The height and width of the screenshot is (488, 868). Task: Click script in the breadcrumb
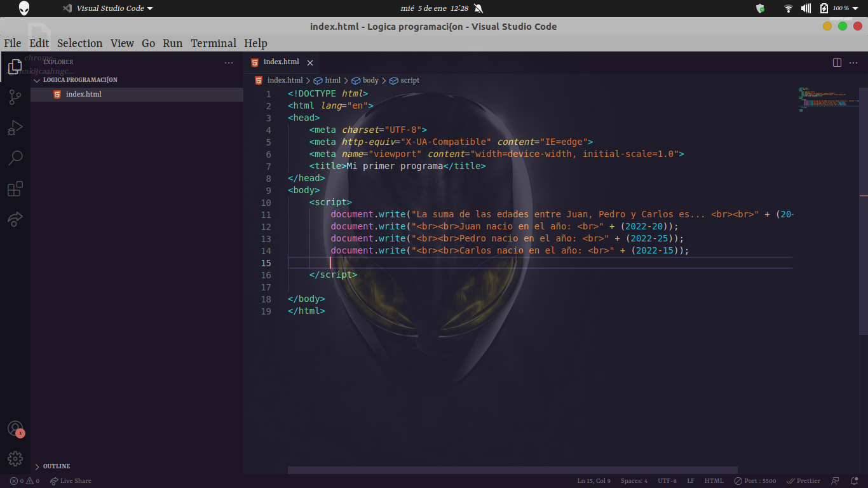(405, 80)
